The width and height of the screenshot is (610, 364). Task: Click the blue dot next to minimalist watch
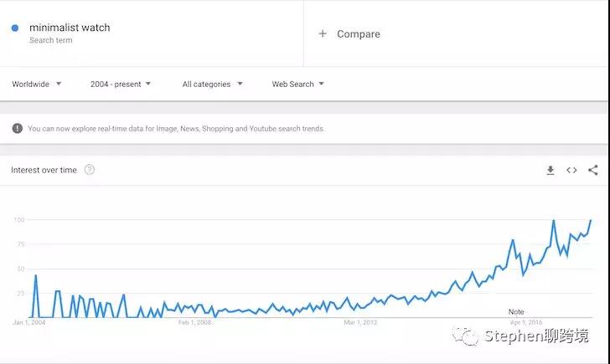[15, 28]
